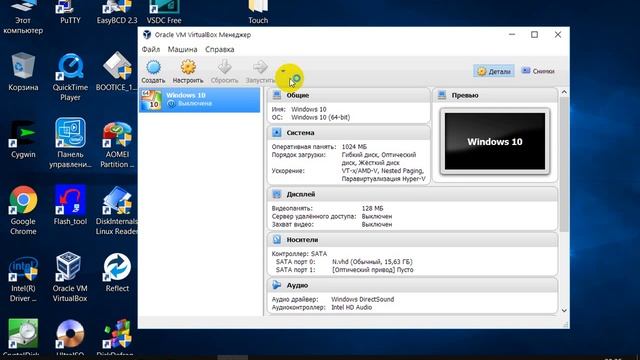The height and width of the screenshot is (360, 640).
Task: Click the Носители section header
Action: click(x=412, y=240)
